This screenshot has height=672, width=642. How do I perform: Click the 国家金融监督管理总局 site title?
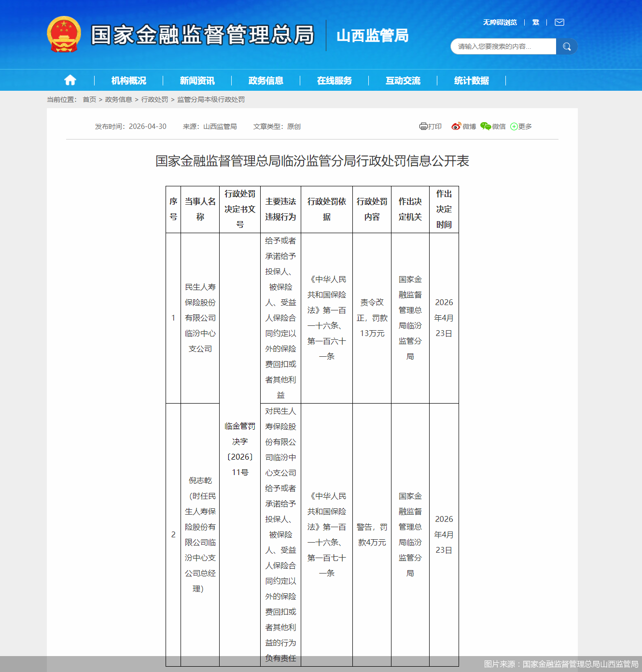pos(203,35)
